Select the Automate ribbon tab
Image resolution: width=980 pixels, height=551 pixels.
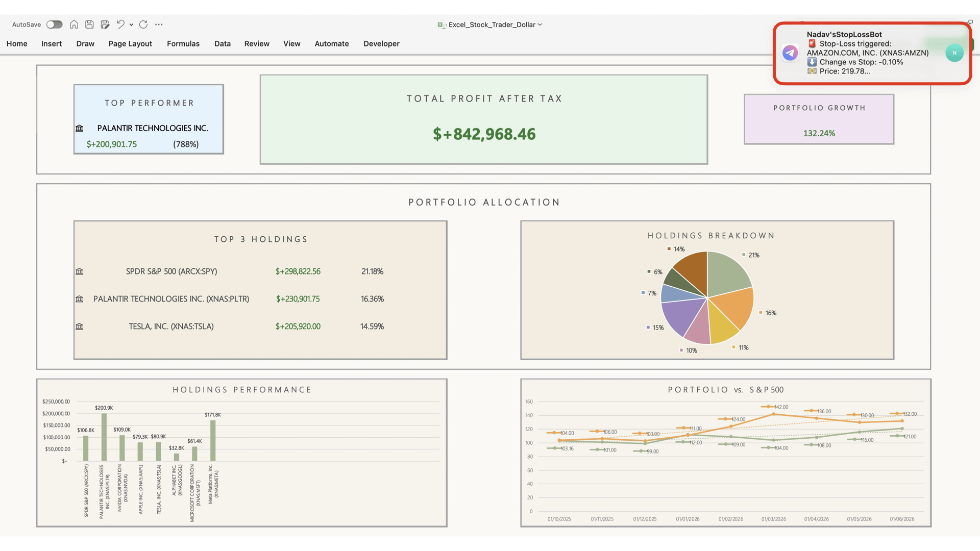coord(331,44)
